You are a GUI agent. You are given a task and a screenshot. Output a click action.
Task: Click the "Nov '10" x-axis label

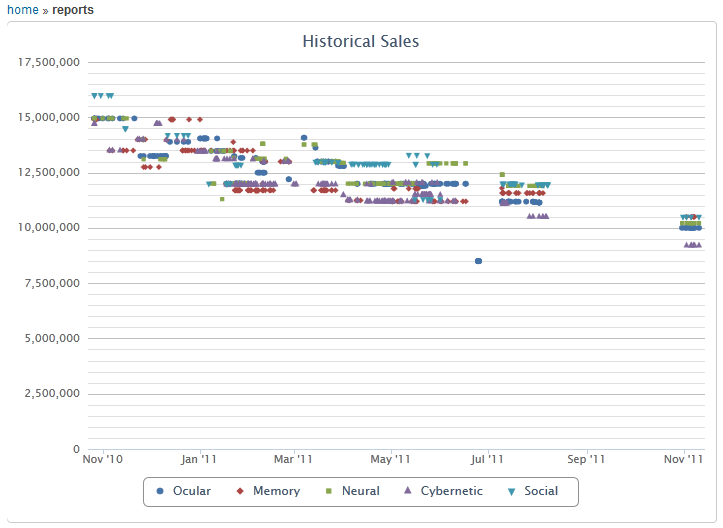point(102,460)
